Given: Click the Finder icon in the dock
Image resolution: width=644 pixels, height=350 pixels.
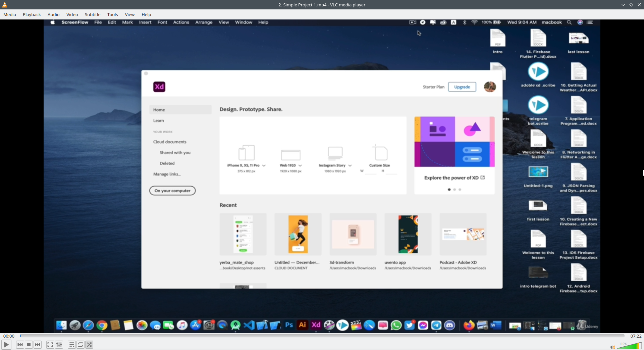Looking at the screenshot, I should click(x=61, y=325).
